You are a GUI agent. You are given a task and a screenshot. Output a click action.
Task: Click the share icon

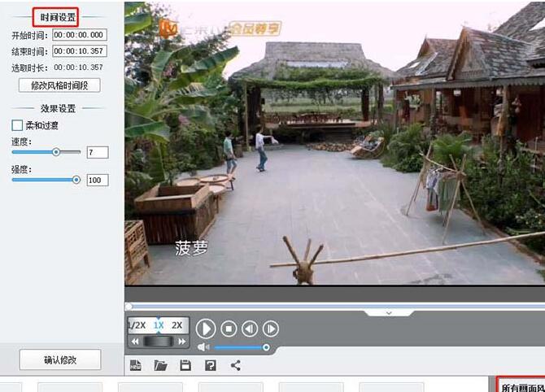236,365
